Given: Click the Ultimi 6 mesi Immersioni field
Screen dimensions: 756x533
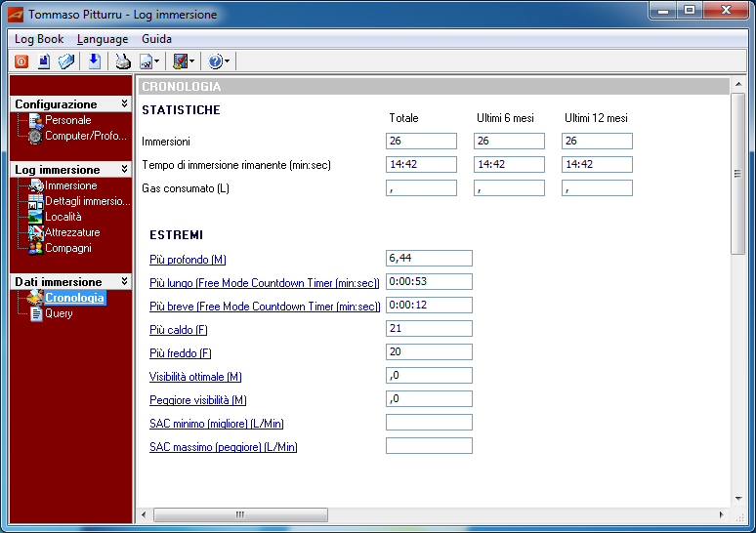Looking at the screenshot, I should (509, 142).
